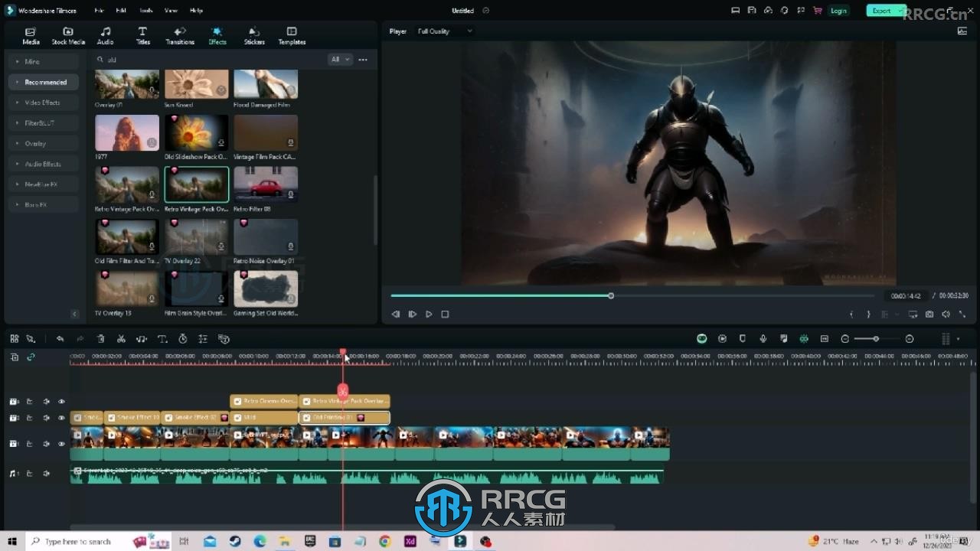Adjust the timeline zoom slider handle
Image resolution: width=980 pixels, height=551 pixels.
click(876, 338)
